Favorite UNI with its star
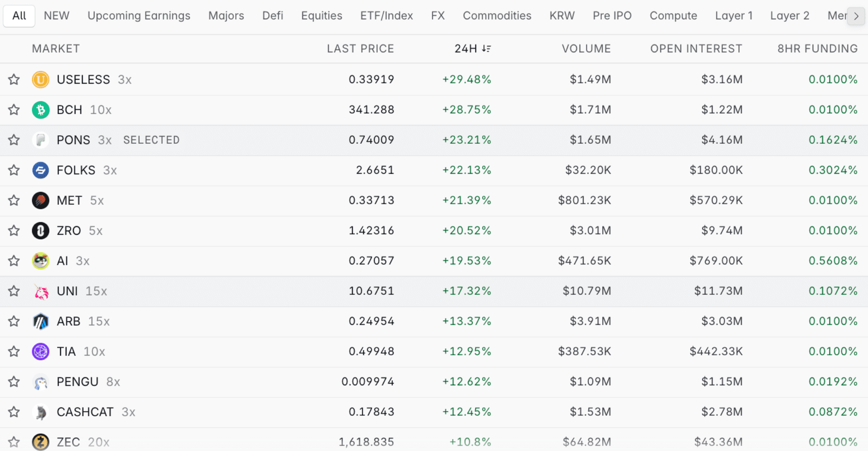Screen dimensions: 868x451 [x=14, y=291]
